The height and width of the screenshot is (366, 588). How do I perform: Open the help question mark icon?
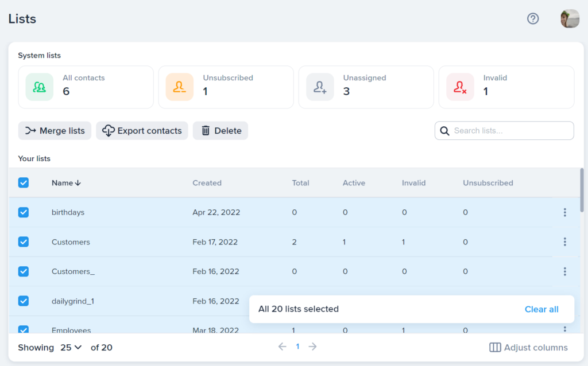533,19
